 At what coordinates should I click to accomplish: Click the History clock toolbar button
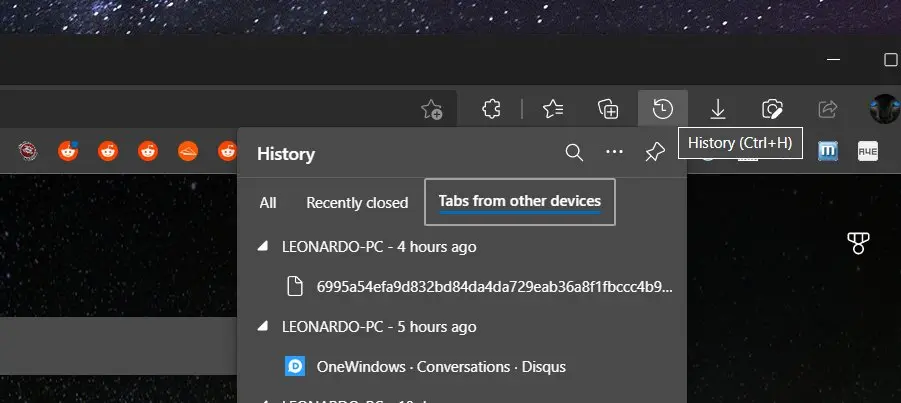coord(662,109)
